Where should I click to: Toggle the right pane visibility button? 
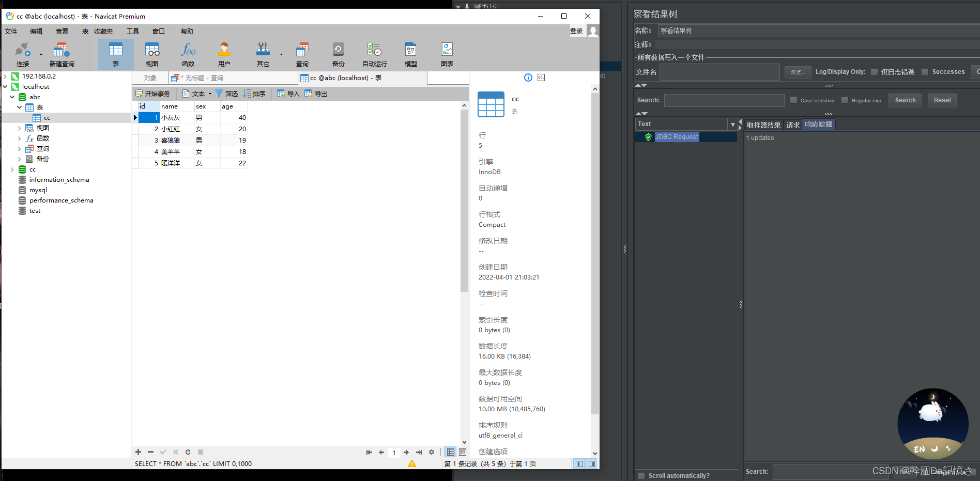pyautogui.click(x=592, y=464)
